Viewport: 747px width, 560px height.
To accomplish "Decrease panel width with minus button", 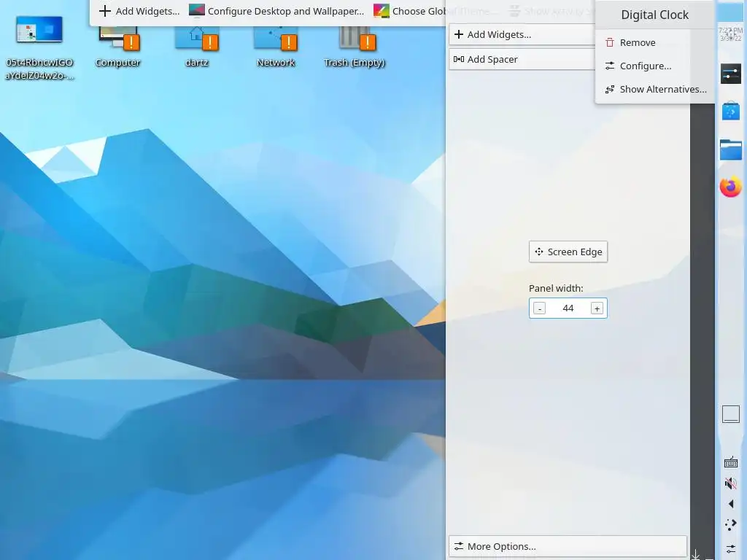I will pyautogui.click(x=539, y=308).
